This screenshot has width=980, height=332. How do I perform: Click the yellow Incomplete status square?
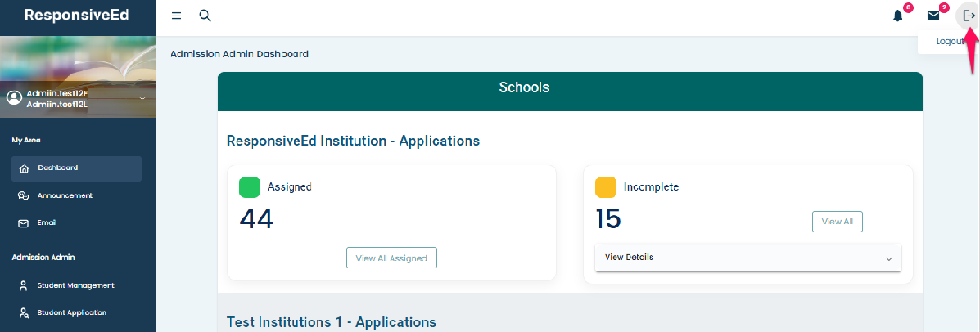point(606,187)
